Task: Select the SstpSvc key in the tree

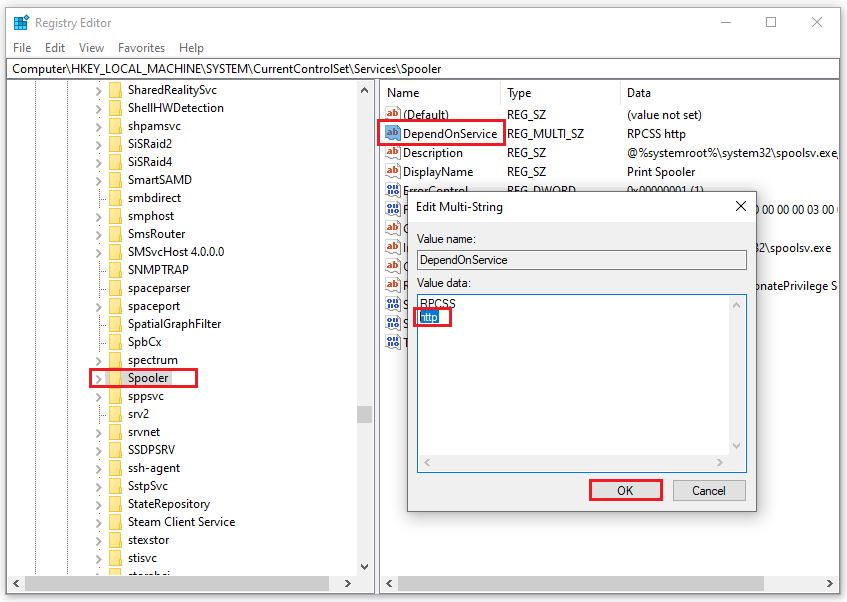Action: tap(148, 486)
